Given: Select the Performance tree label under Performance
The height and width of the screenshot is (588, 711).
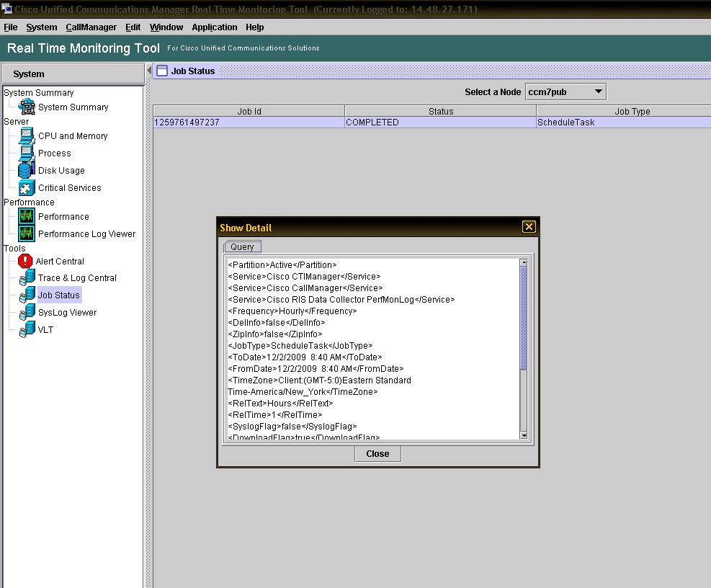Looking at the screenshot, I should 63,216.
